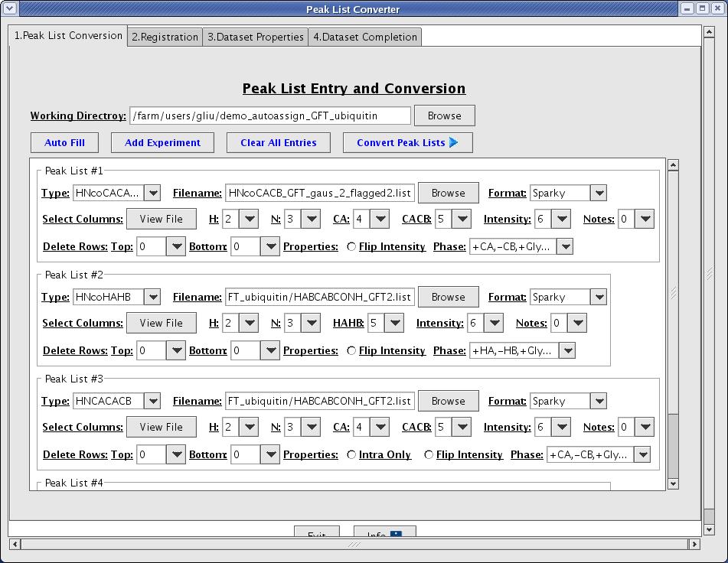Viewport: 728px width, 563px height.
Task: Open Phase dropdown in Peak List #3
Action: coord(641,455)
